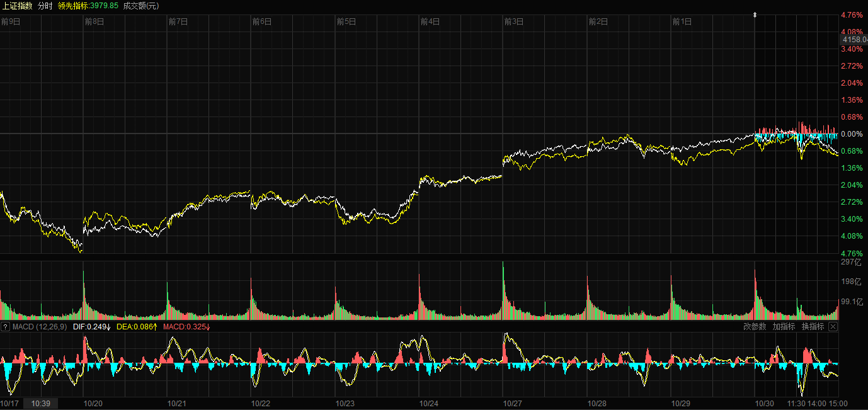
Task: Select the 分时 chart mode label
Action: coord(45,6)
